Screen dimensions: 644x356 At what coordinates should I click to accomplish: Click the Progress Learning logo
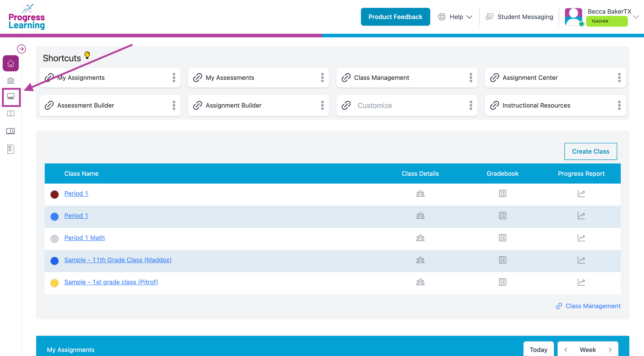pyautogui.click(x=27, y=17)
